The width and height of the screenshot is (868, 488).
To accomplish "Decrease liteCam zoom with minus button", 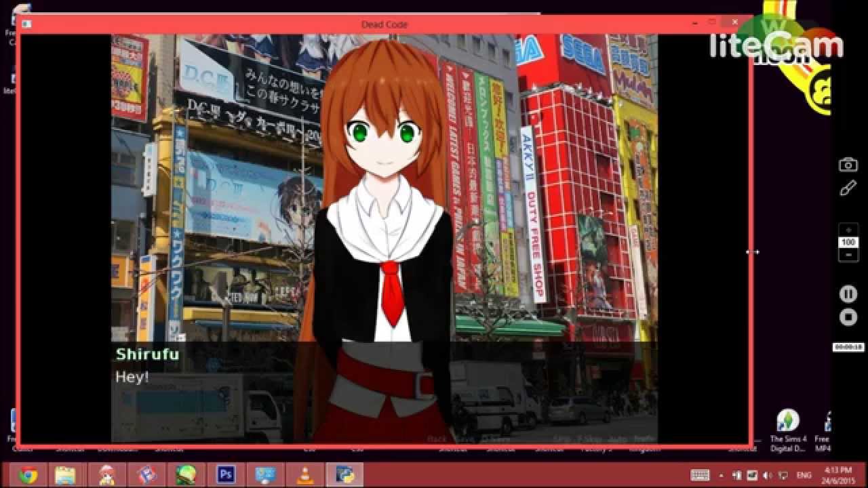I will coord(848,255).
